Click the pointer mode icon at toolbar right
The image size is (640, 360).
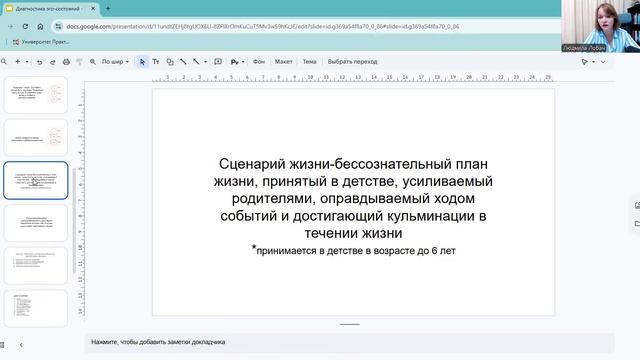pos(585,62)
